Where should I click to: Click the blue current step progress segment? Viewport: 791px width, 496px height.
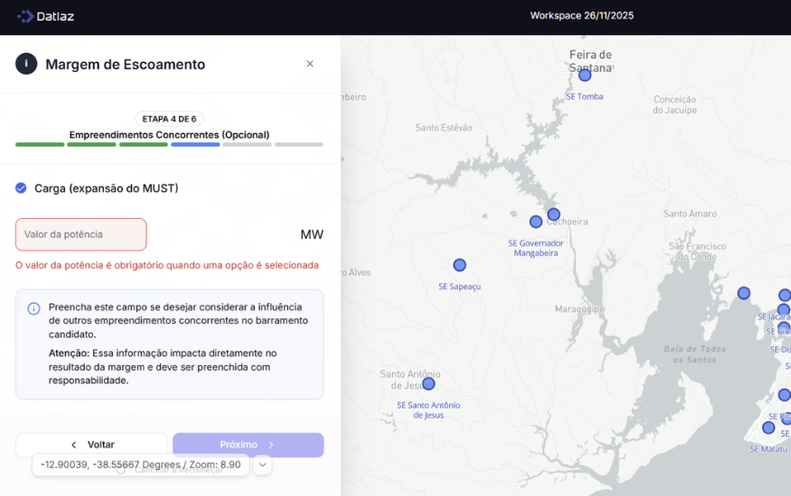tap(195, 145)
